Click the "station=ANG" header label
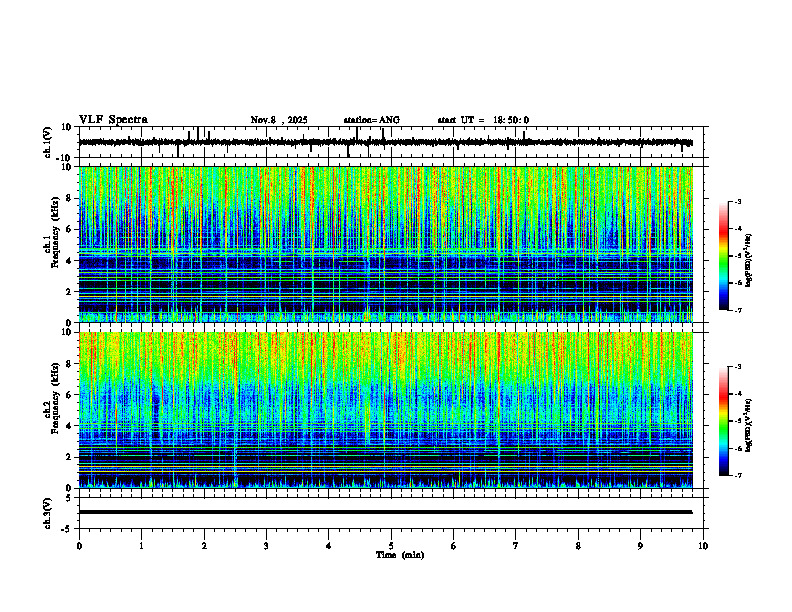This screenshot has width=792, height=612. (x=372, y=120)
